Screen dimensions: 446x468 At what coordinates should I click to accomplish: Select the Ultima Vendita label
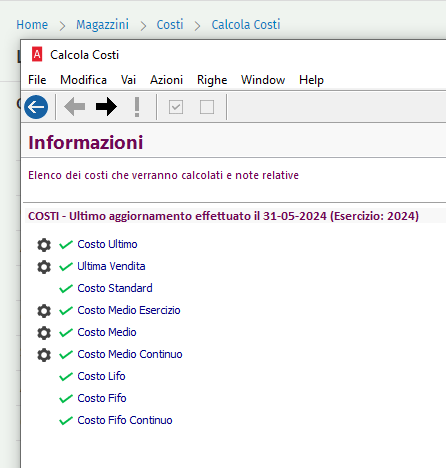pos(111,266)
